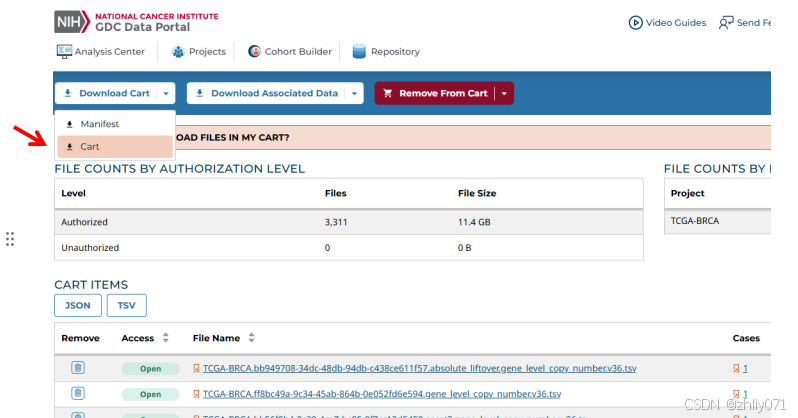798x418 pixels.
Task: Expand the Download Cart dropdown caret
Action: pyautogui.click(x=166, y=94)
